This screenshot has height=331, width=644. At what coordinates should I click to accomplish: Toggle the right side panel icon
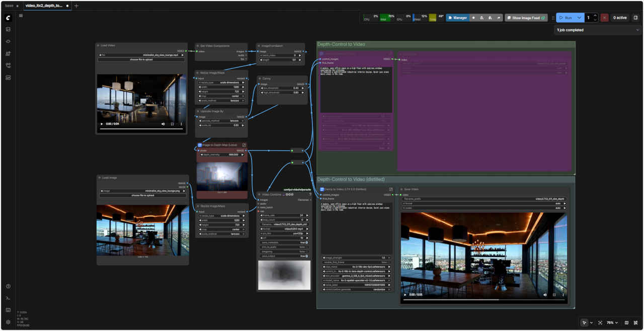pos(635,18)
